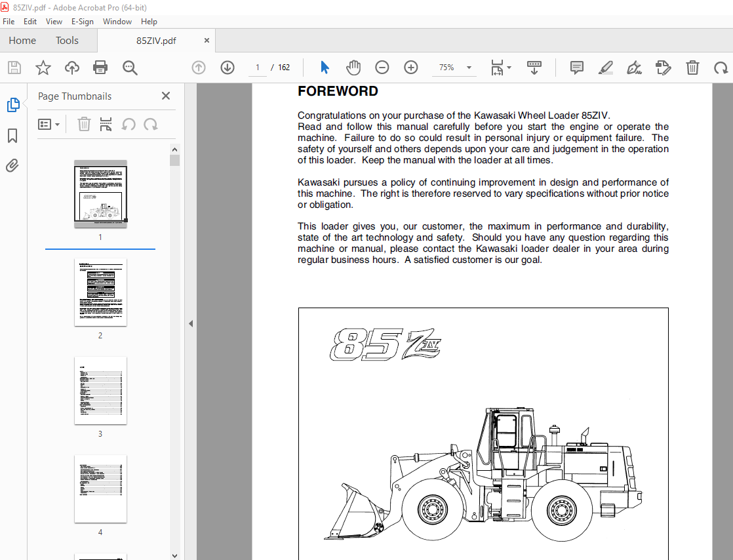Click the print pages icon in thumbnails panel
The width and height of the screenshot is (733, 560).
(x=106, y=125)
